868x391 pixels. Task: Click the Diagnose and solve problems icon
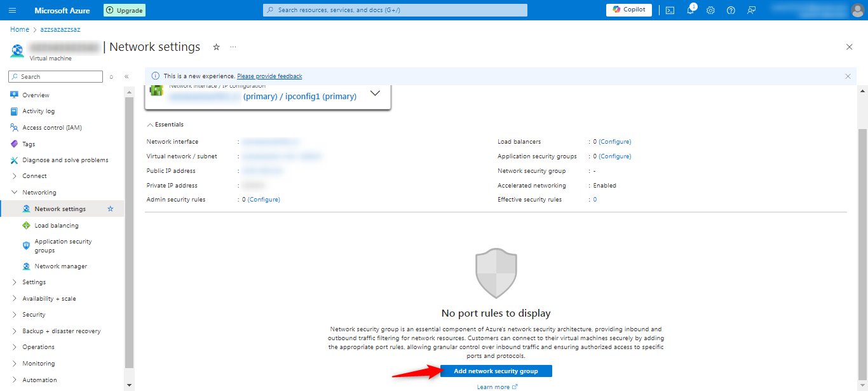pyautogui.click(x=14, y=160)
